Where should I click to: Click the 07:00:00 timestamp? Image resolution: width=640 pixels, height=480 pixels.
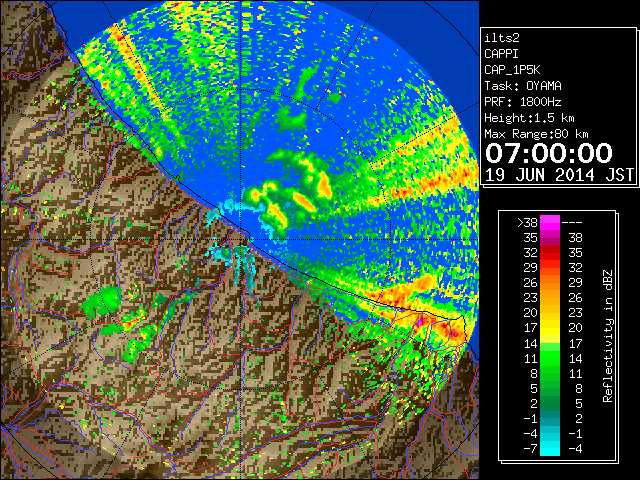[x=549, y=153]
